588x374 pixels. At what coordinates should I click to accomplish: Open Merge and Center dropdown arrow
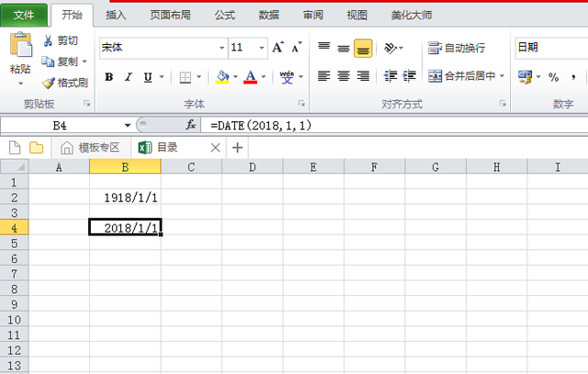click(503, 76)
